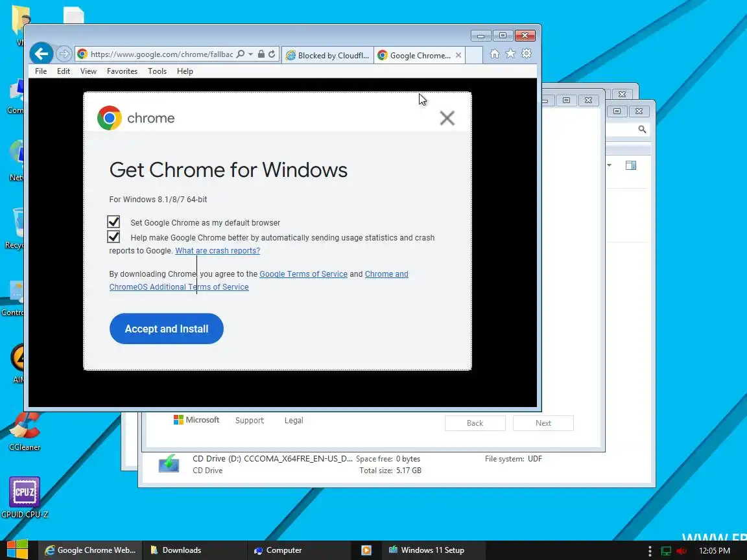Click Next button in Windows 11 Setup
The image size is (747, 560).
pyautogui.click(x=543, y=423)
